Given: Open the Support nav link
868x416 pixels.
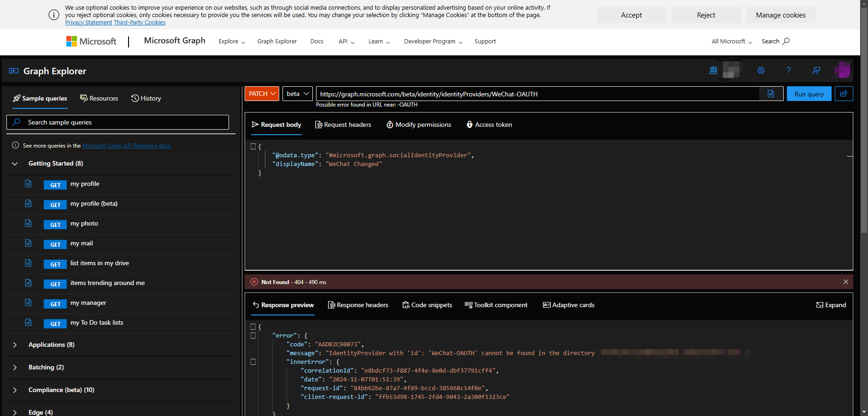Looking at the screenshot, I should pos(485,42).
